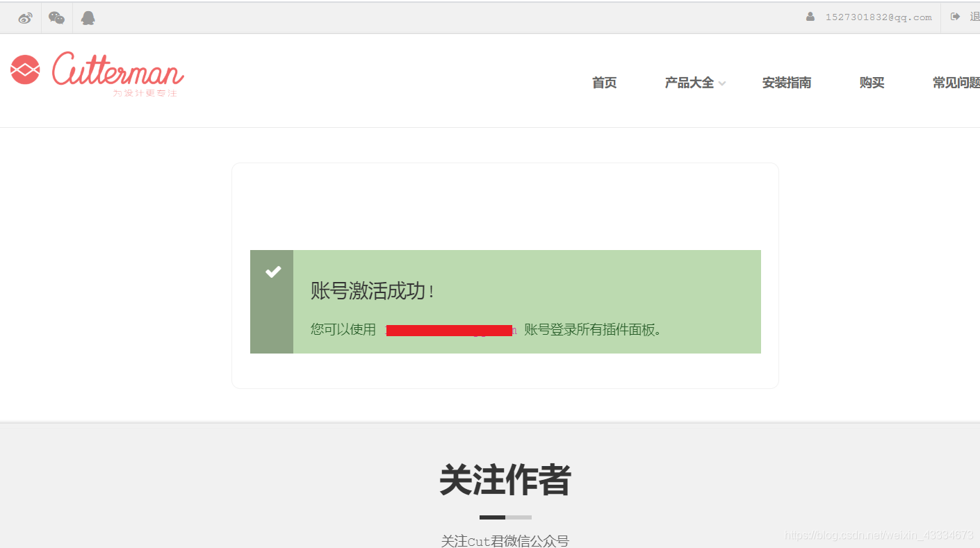Click the QQ penguin icon
Image resolution: width=980 pixels, height=548 pixels.
tap(88, 18)
